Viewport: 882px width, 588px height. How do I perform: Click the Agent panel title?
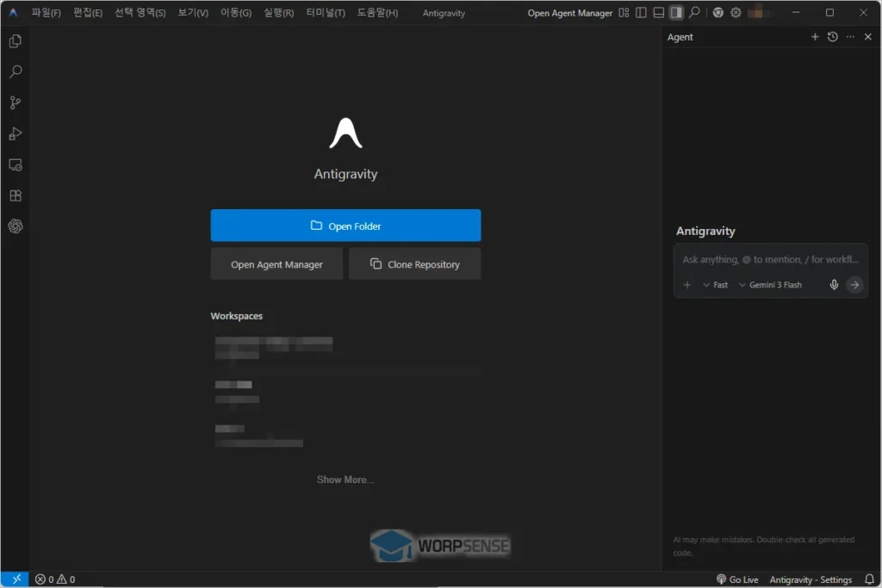click(x=680, y=37)
